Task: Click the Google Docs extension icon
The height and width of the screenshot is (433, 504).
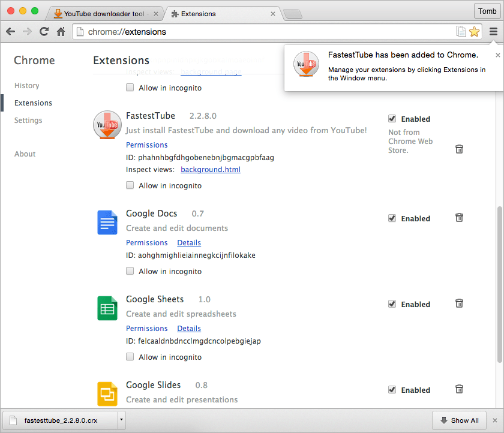Action: point(107,222)
